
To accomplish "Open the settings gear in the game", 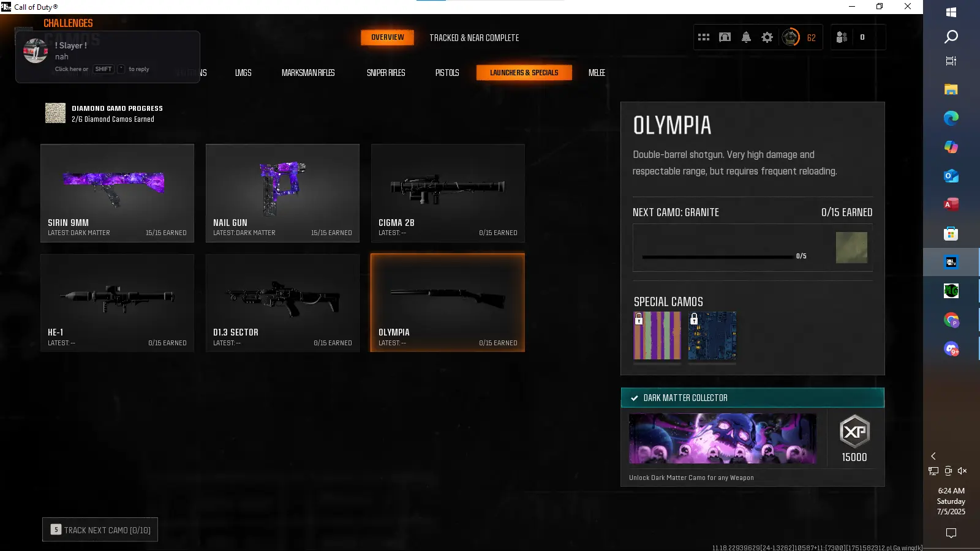I will tap(767, 37).
